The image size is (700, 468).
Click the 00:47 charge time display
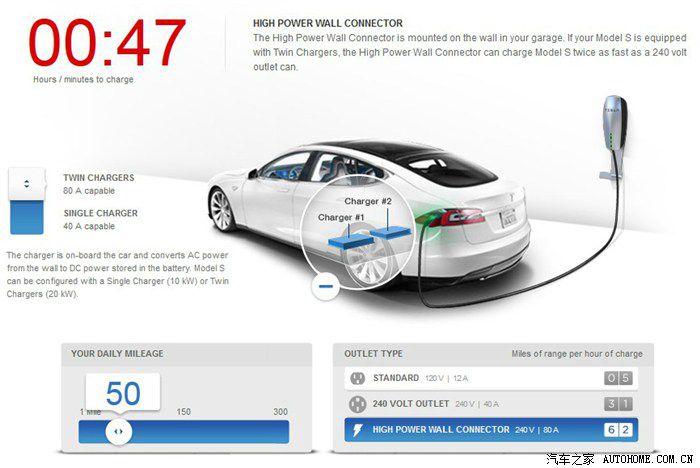pos(107,43)
